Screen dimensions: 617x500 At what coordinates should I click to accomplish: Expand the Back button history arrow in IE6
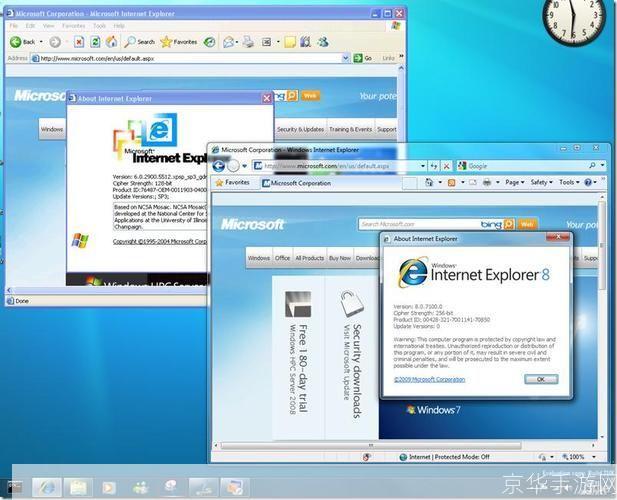coord(41,42)
